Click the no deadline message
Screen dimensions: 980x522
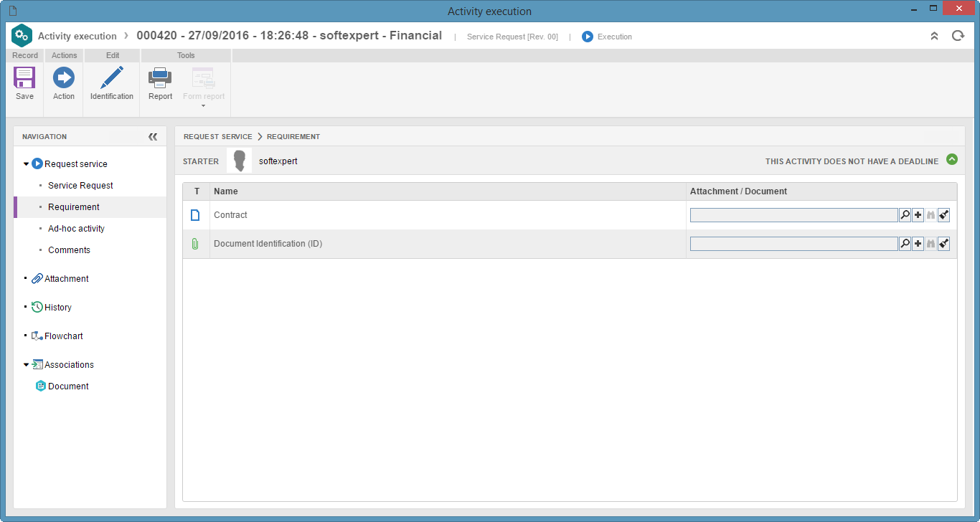[852, 161]
